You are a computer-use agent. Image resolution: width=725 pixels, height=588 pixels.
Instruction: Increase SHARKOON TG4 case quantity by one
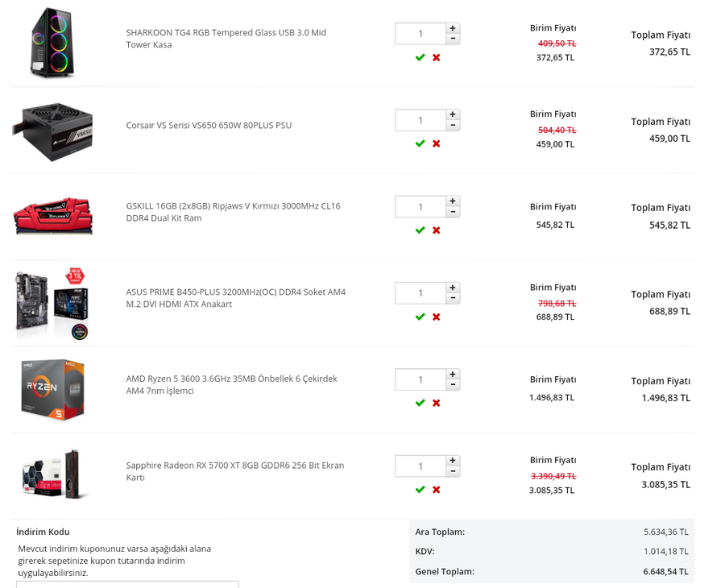(453, 28)
